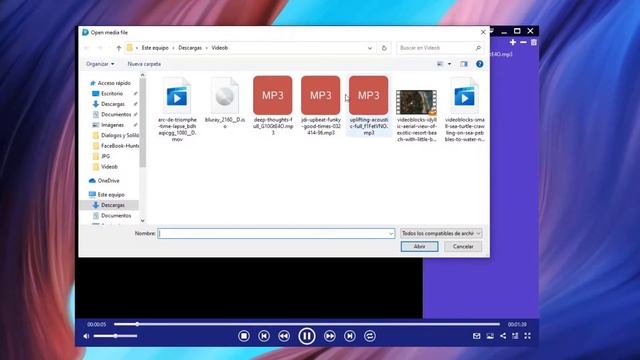Select Este equipo in the sidebar
The image size is (640, 360).
pyautogui.click(x=111, y=195)
